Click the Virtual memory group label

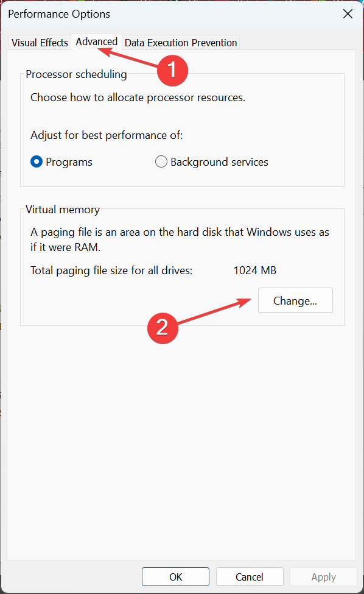coord(63,210)
